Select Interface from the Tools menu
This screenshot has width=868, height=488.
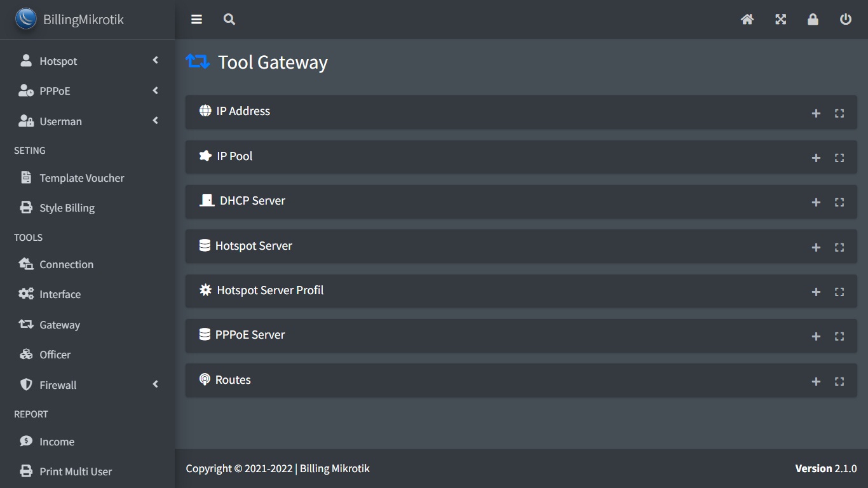(60, 294)
